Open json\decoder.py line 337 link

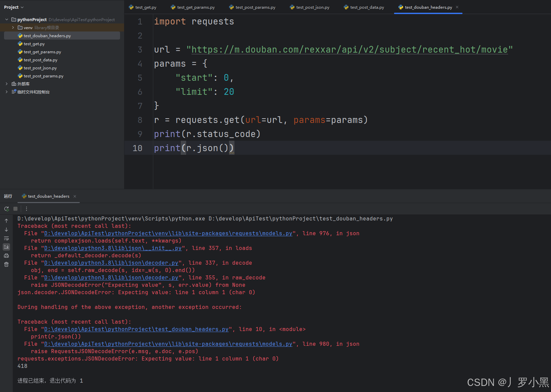coord(111,263)
